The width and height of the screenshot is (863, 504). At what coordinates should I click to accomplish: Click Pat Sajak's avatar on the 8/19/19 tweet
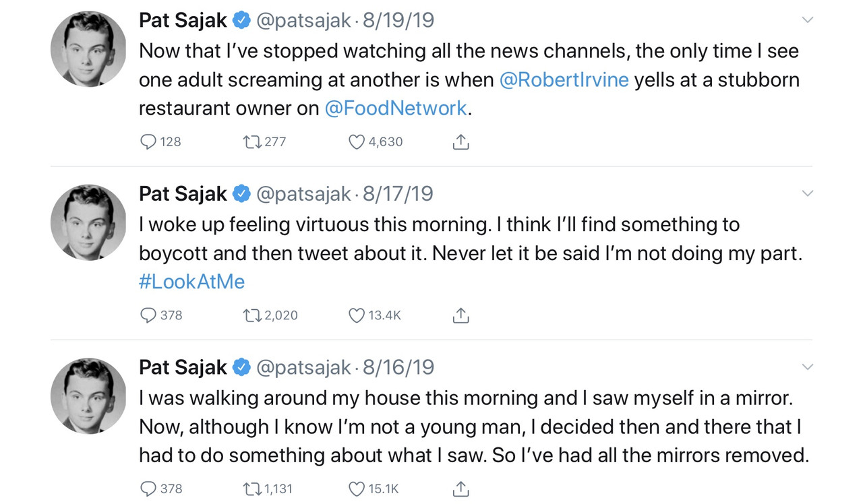[88, 49]
